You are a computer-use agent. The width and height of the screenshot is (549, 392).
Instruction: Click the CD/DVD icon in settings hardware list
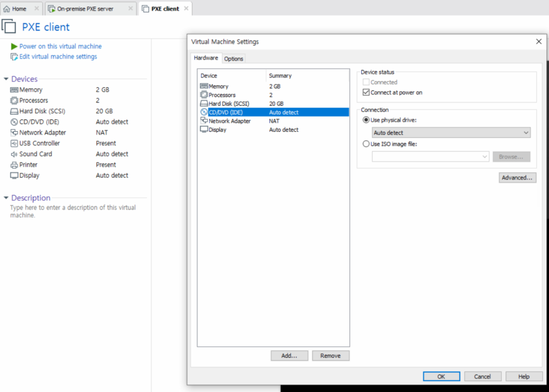click(x=204, y=112)
